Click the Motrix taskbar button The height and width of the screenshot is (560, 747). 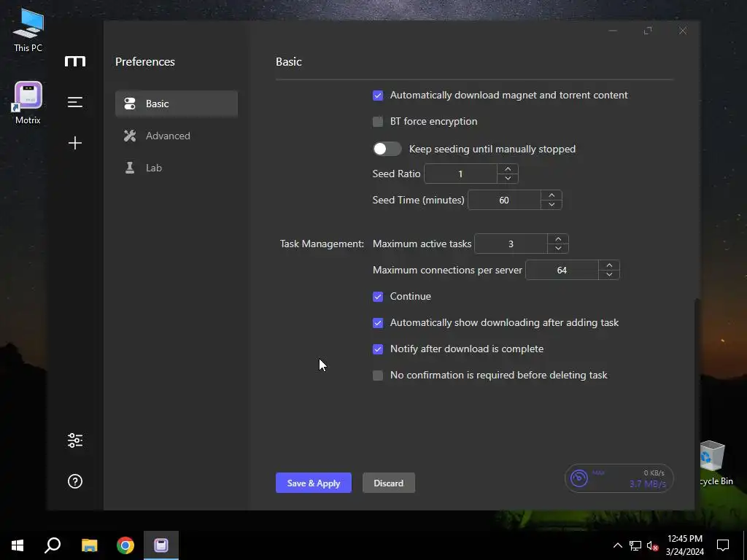click(x=161, y=545)
